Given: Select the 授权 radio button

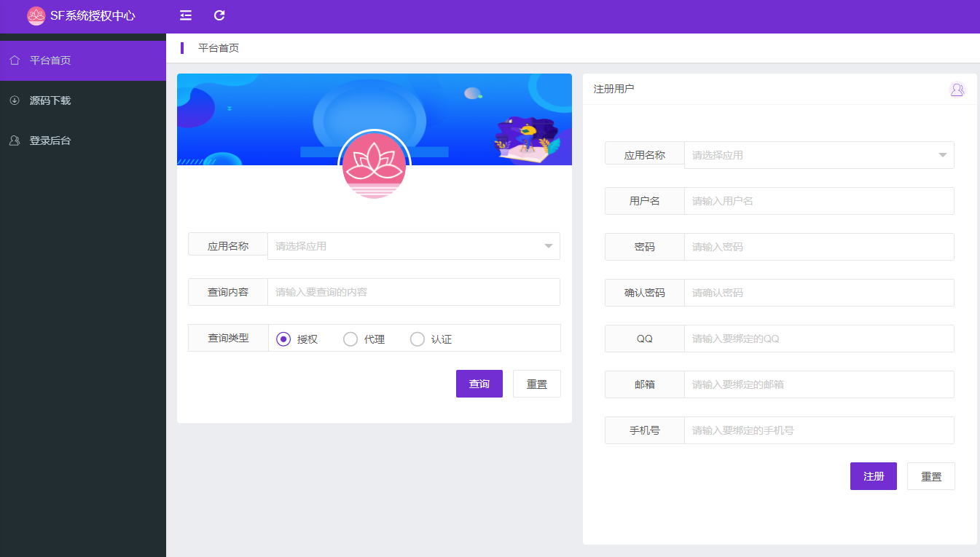Looking at the screenshot, I should coord(283,339).
